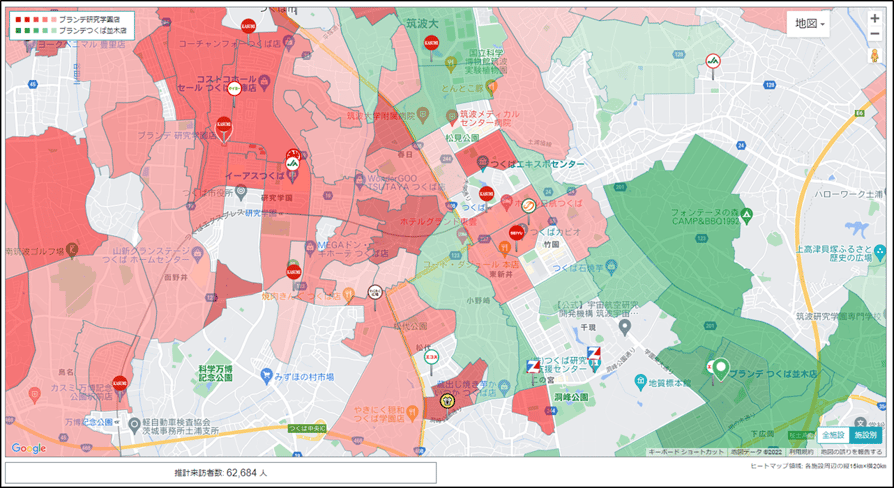894x488 pixels.
Task: Open the yellow-black marker below 蔵出し焼き芋かいつか
Action: (447, 400)
